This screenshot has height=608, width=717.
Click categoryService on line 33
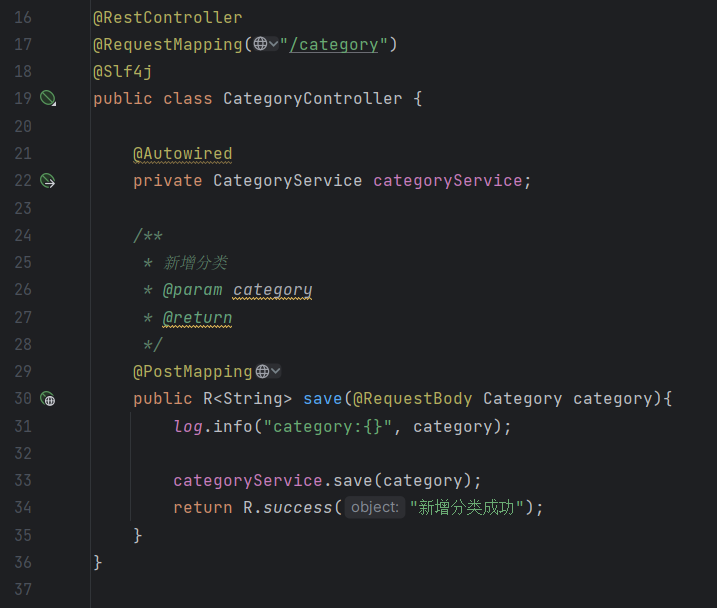click(x=248, y=480)
